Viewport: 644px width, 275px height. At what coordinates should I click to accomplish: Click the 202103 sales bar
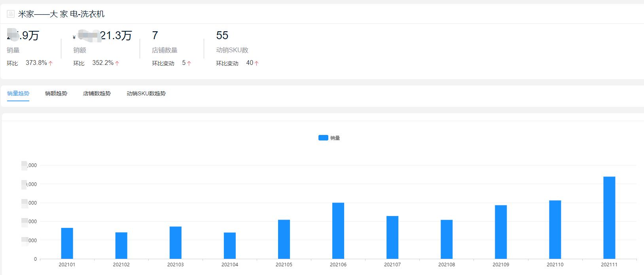tap(176, 243)
